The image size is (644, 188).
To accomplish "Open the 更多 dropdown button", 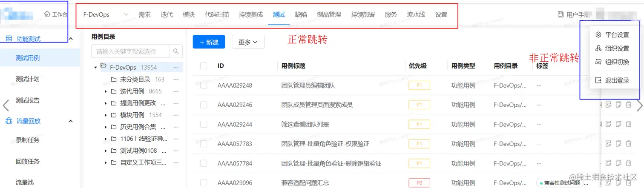I will pos(248,42).
